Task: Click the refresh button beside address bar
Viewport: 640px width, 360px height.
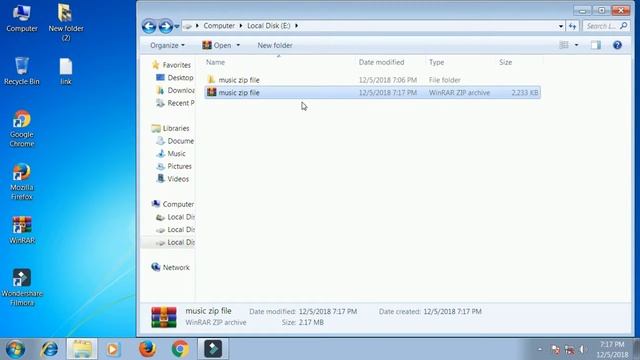Action: click(x=573, y=26)
